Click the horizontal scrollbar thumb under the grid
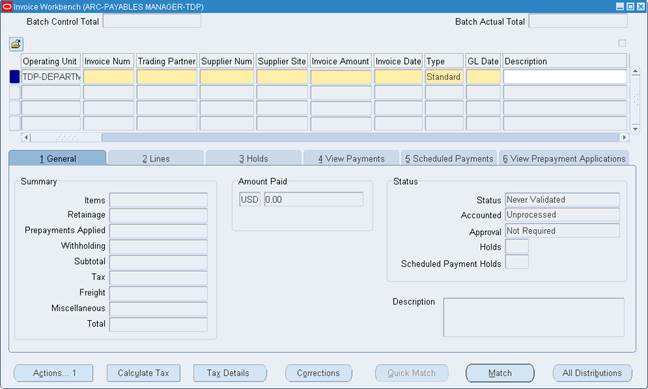Viewport: 648px width, 389px height. click(66, 137)
